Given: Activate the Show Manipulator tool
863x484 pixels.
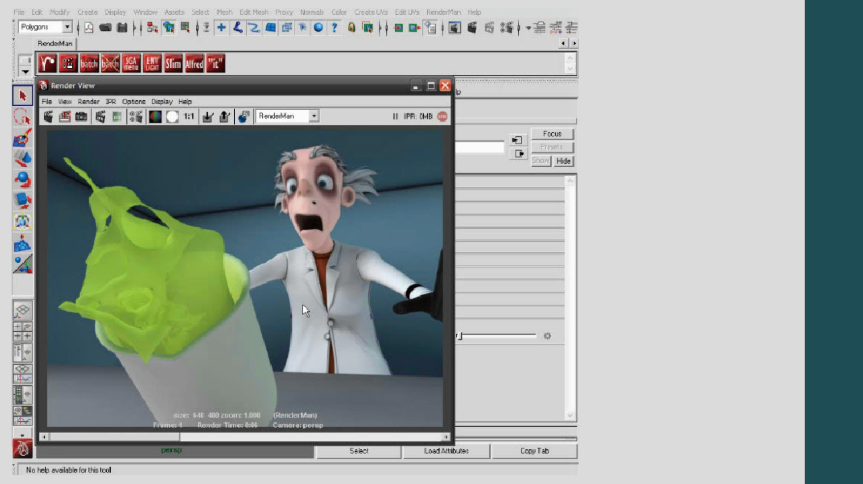Looking at the screenshot, I should [23, 264].
